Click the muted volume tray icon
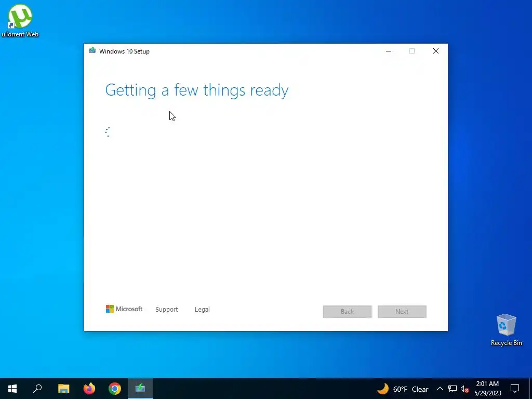The height and width of the screenshot is (399, 532). pyautogui.click(x=464, y=389)
